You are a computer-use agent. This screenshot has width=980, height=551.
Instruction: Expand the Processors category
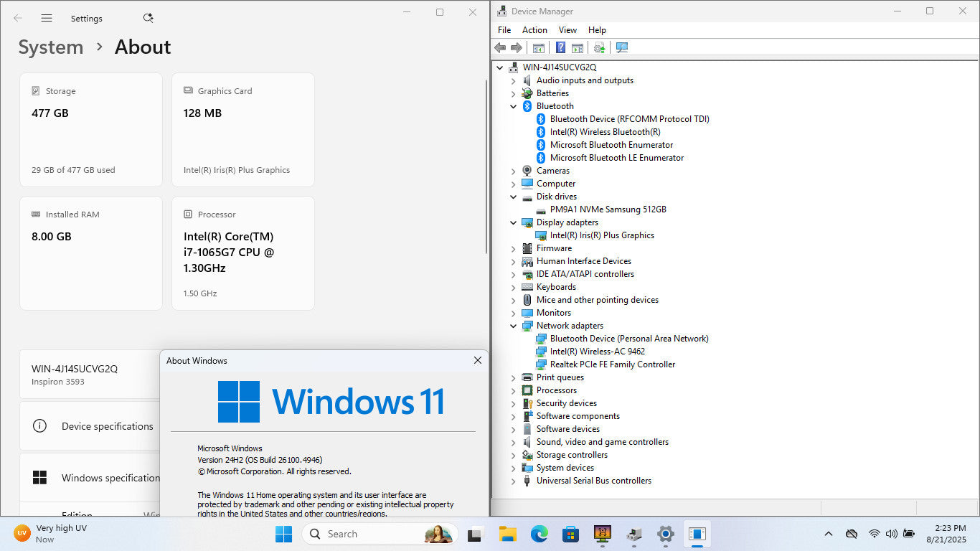coord(513,390)
